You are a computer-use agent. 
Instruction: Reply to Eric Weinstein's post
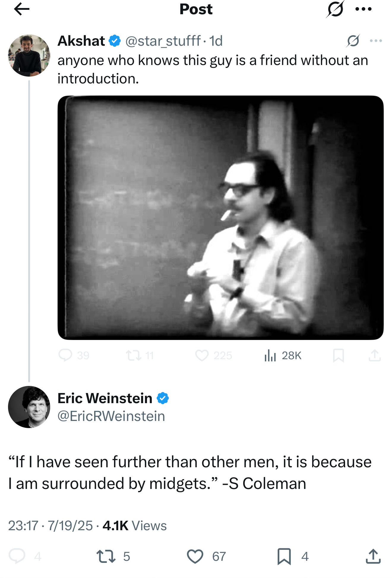click(17, 556)
